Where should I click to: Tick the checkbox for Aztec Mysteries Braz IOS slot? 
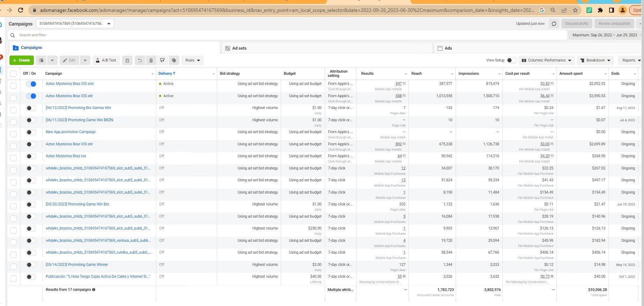click(14, 86)
